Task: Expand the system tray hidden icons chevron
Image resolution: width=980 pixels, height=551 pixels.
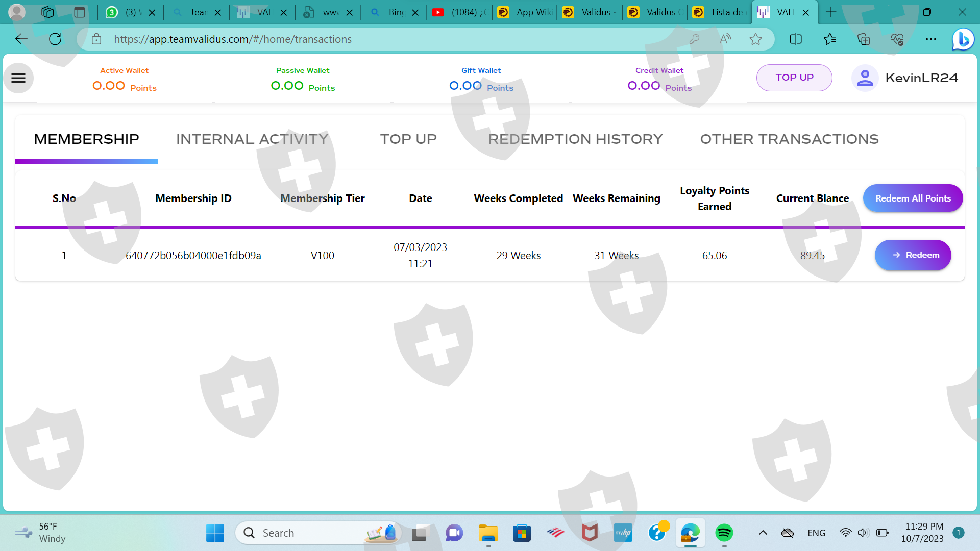Action: (x=763, y=533)
